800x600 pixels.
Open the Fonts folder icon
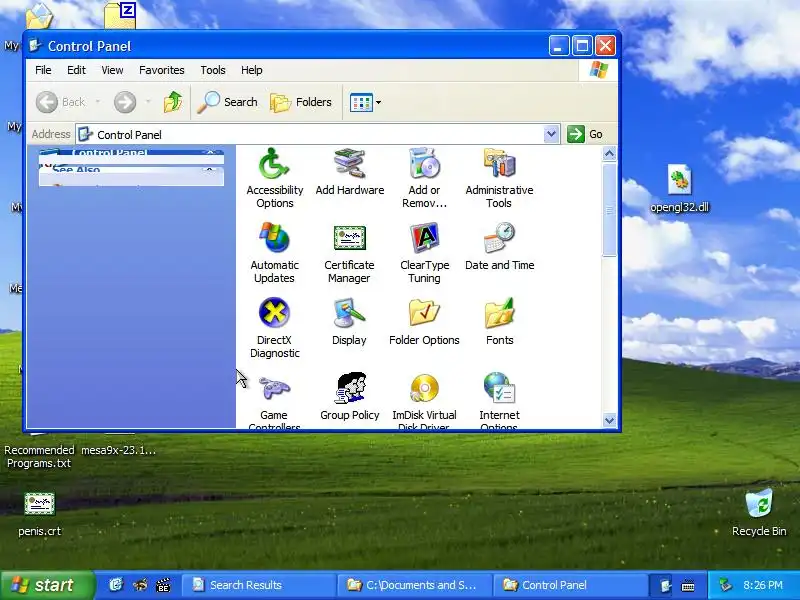pos(499,321)
